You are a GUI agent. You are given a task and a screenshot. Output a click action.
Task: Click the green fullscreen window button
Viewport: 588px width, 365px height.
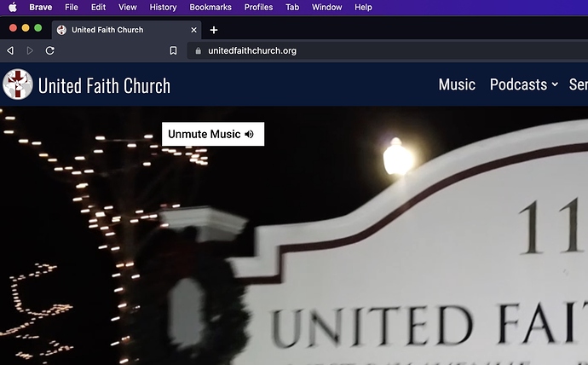pyautogui.click(x=37, y=28)
